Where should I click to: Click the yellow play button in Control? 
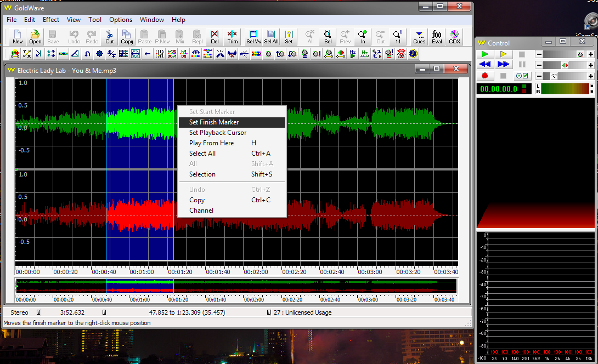(x=504, y=54)
